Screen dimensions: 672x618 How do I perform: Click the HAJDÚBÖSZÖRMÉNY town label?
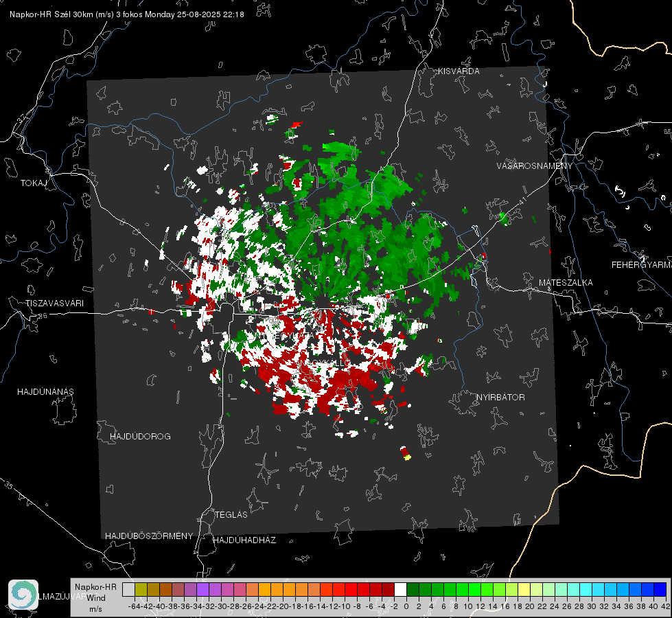(149, 536)
